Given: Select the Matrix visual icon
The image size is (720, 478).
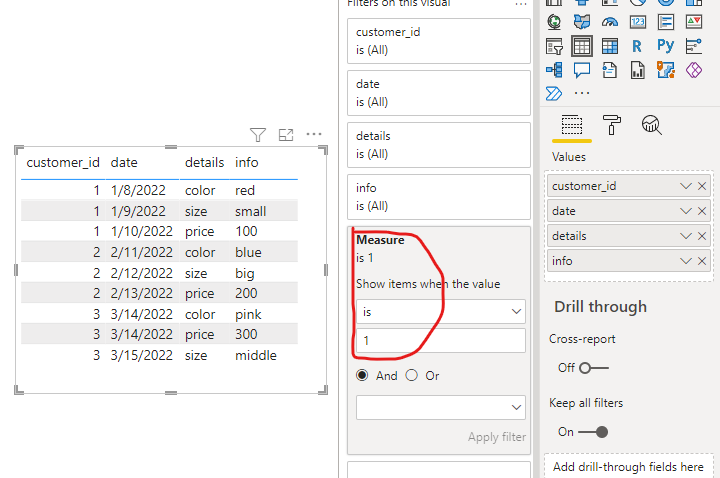Looking at the screenshot, I should 610,46.
